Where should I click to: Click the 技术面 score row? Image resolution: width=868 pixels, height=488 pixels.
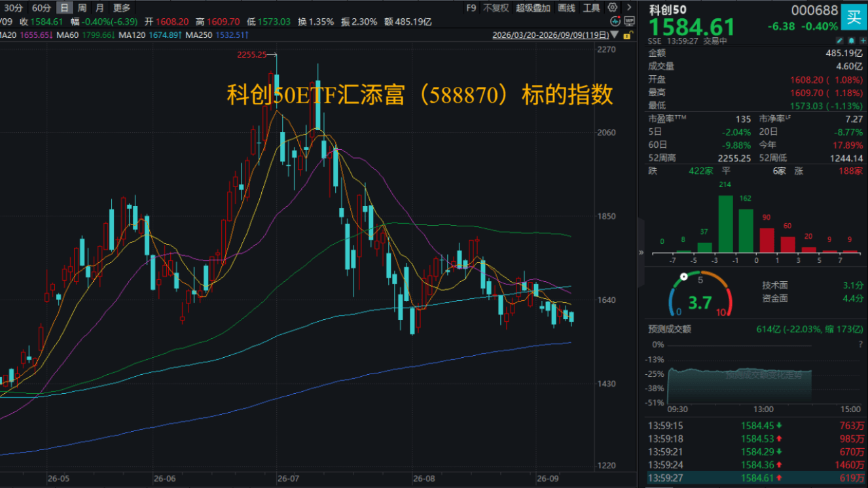pos(812,286)
